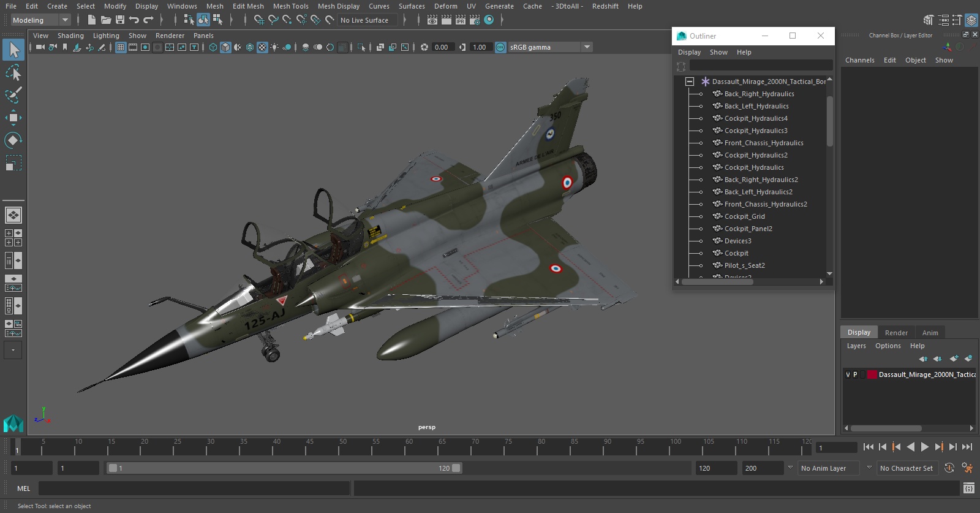Screen dimensions: 980x513
Task: Switch to the Render layers tab
Action: 896,332
